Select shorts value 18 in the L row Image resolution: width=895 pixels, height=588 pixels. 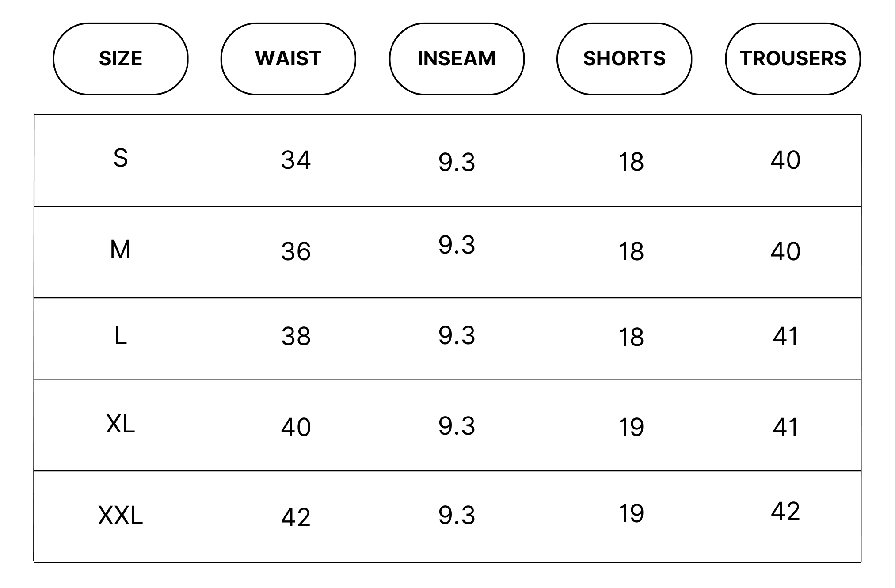(x=631, y=338)
